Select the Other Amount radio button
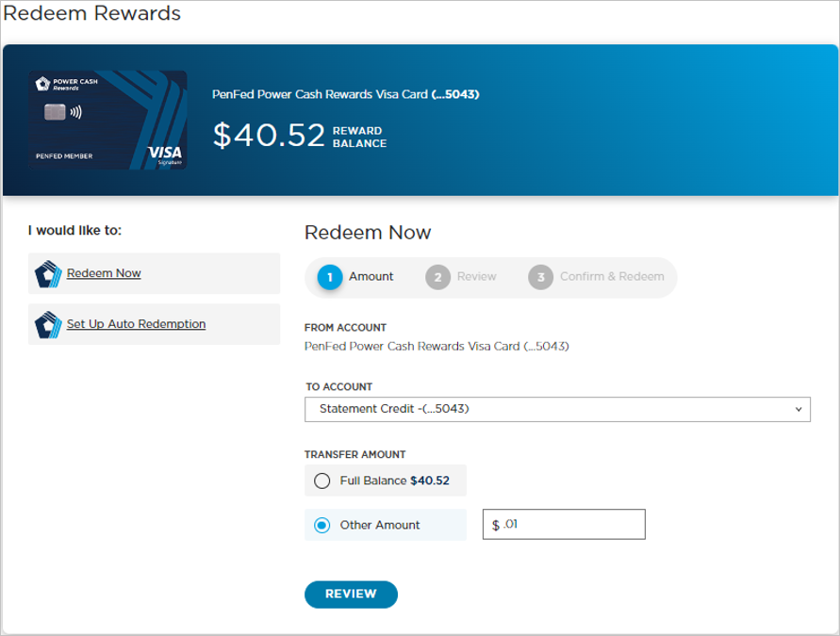This screenshot has height=636, width=840. pos(322,525)
